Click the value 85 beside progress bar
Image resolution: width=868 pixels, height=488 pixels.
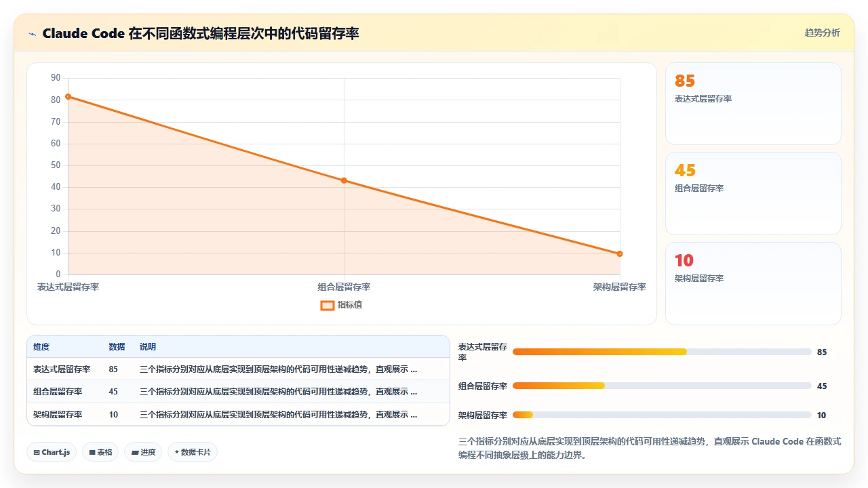click(822, 352)
